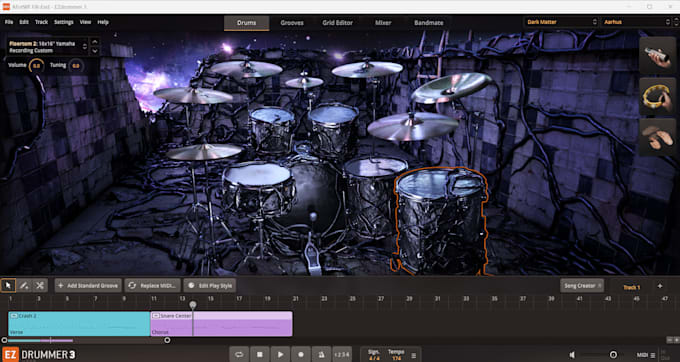This screenshot has height=362, width=680.
Task: Collapse the Snare Center Chorus block header
Action: coord(156,316)
